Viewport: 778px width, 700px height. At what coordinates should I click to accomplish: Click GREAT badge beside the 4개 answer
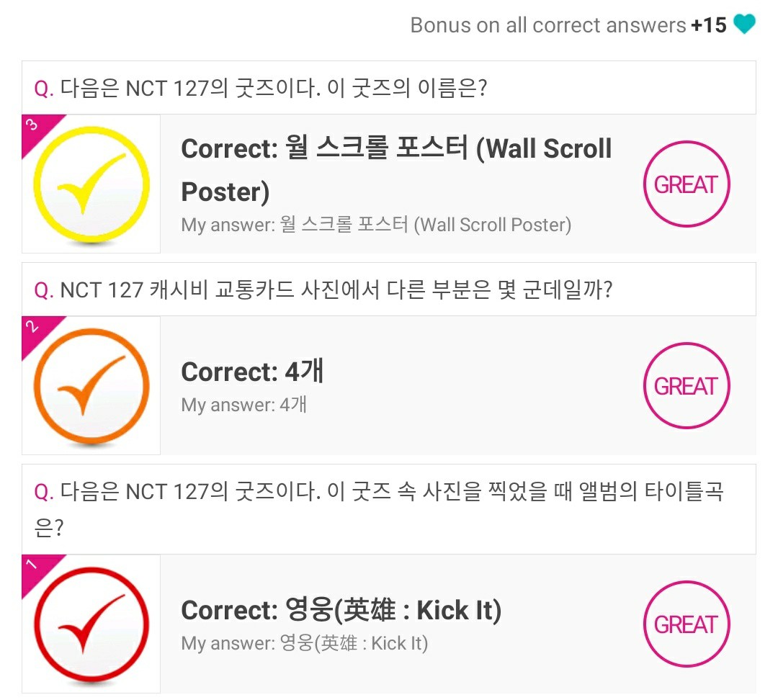(x=686, y=386)
